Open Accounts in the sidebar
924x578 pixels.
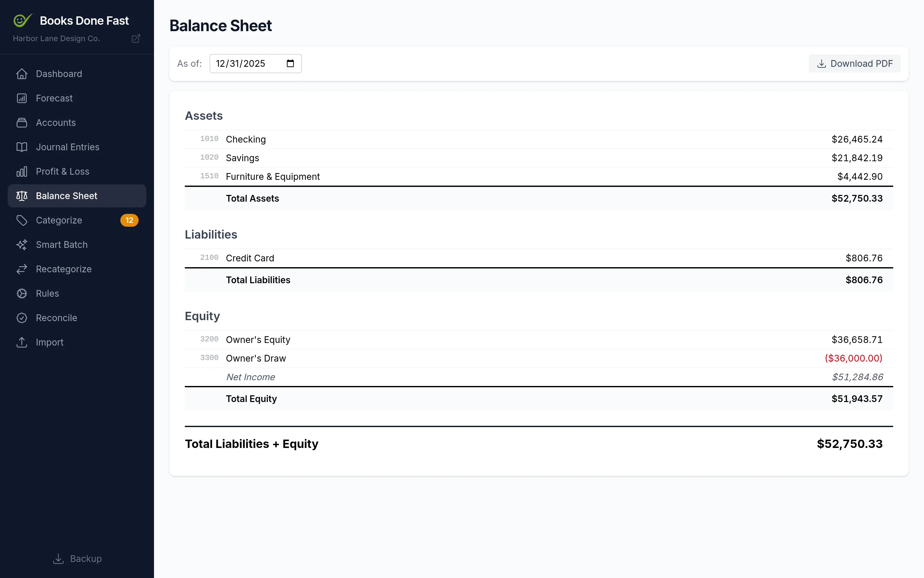tap(77, 123)
